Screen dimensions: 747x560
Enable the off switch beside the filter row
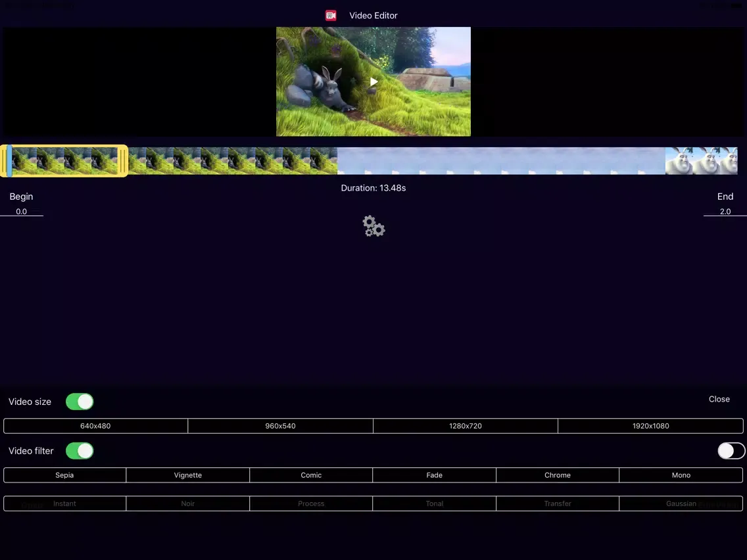tap(731, 450)
